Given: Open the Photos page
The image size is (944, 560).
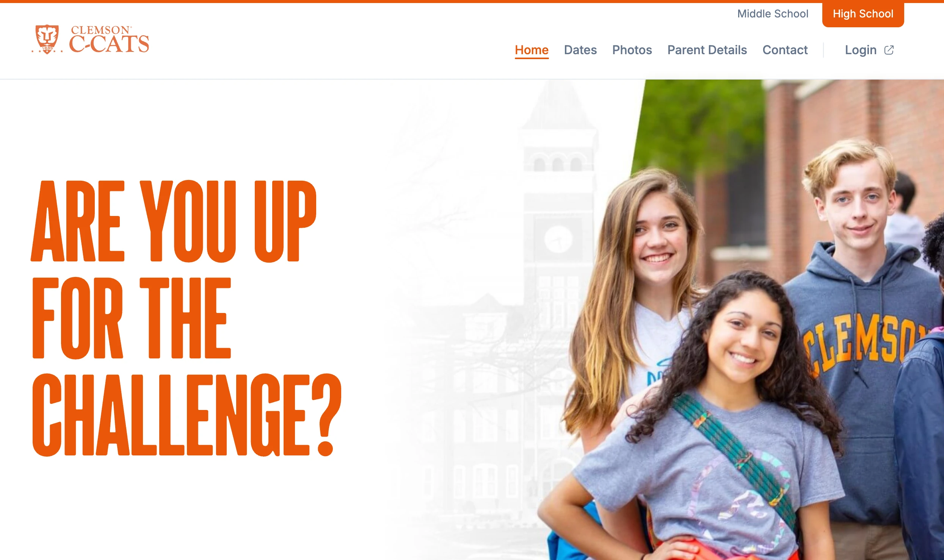Looking at the screenshot, I should [632, 50].
